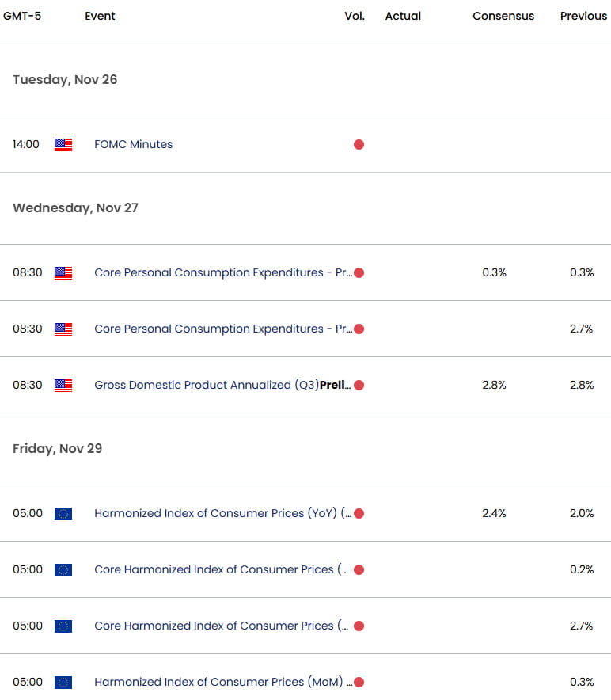The image size is (611, 700).
Task: Open the FOMC Minutes event link
Action: tap(133, 144)
